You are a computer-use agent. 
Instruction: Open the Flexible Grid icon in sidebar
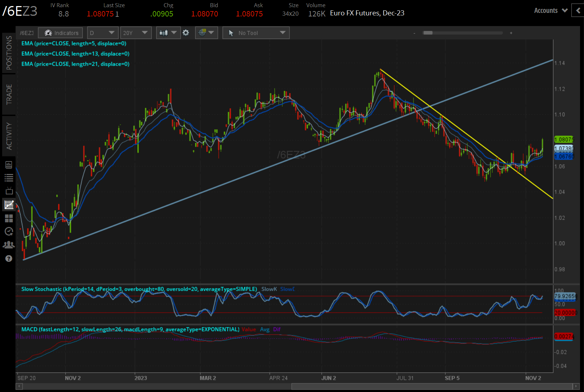(x=9, y=218)
